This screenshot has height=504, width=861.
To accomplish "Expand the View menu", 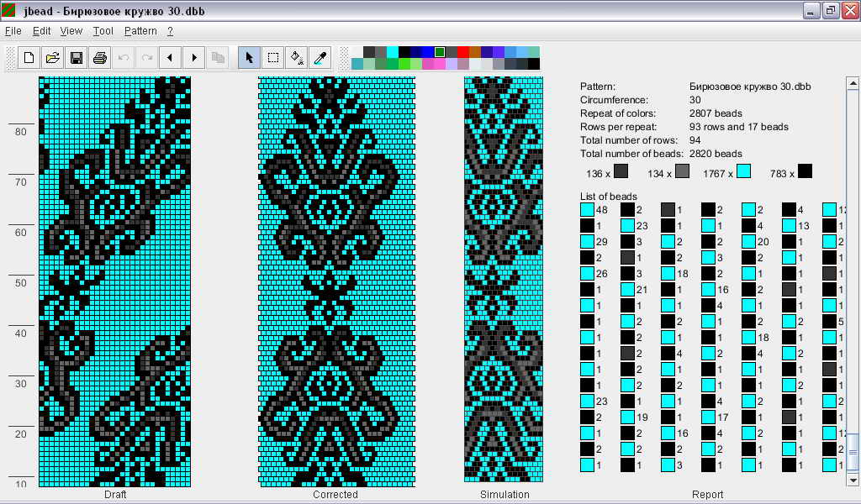I will (x=71, y=31).
